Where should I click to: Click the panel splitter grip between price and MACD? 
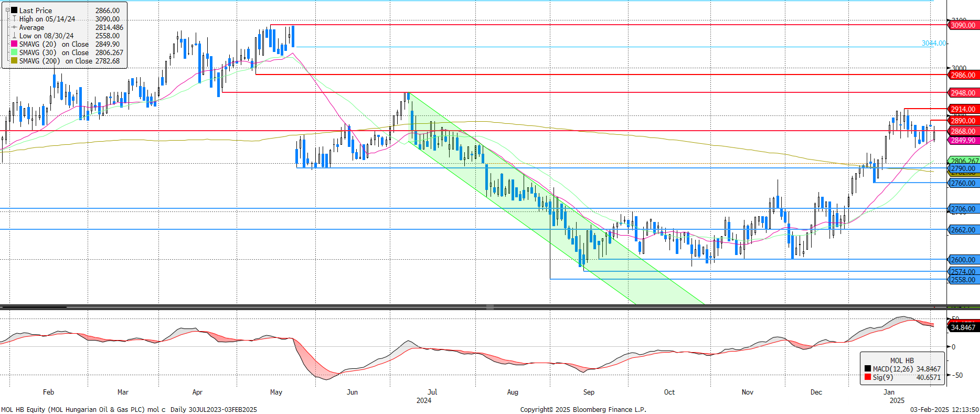pyautogui.click(x=489, y=307)
